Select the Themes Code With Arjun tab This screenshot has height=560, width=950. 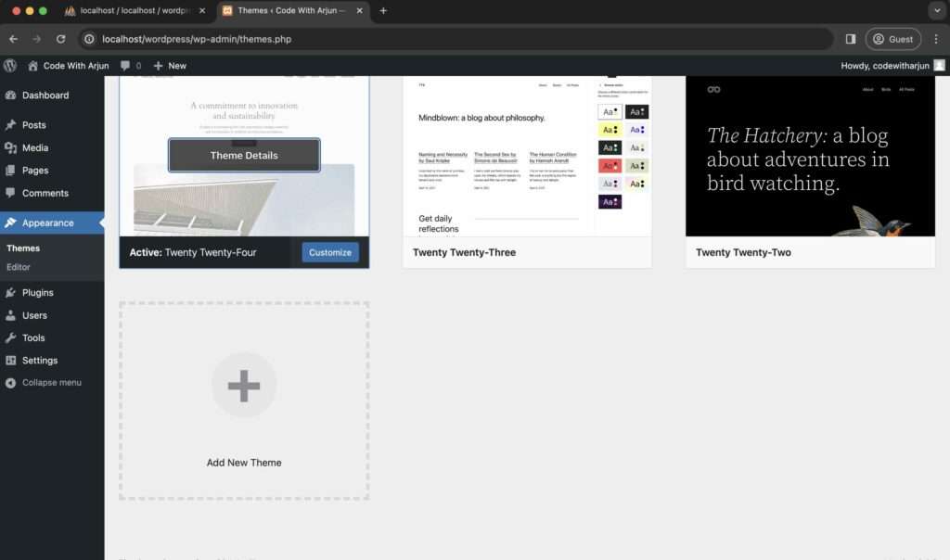tap(293, 10)
